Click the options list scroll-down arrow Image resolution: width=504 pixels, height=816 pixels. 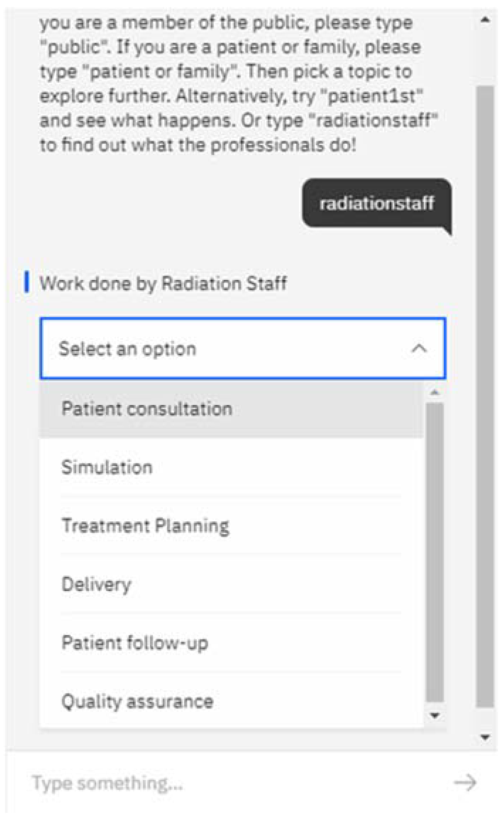coord(435,715)
